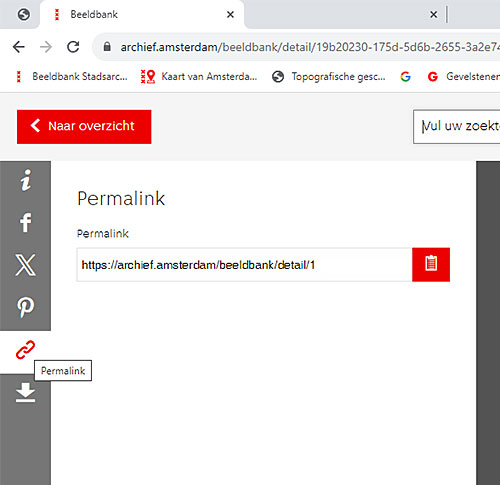The height and width of the screenshot is (485, 500).
Task: Go back using browser back arrow
Action: 19,47
